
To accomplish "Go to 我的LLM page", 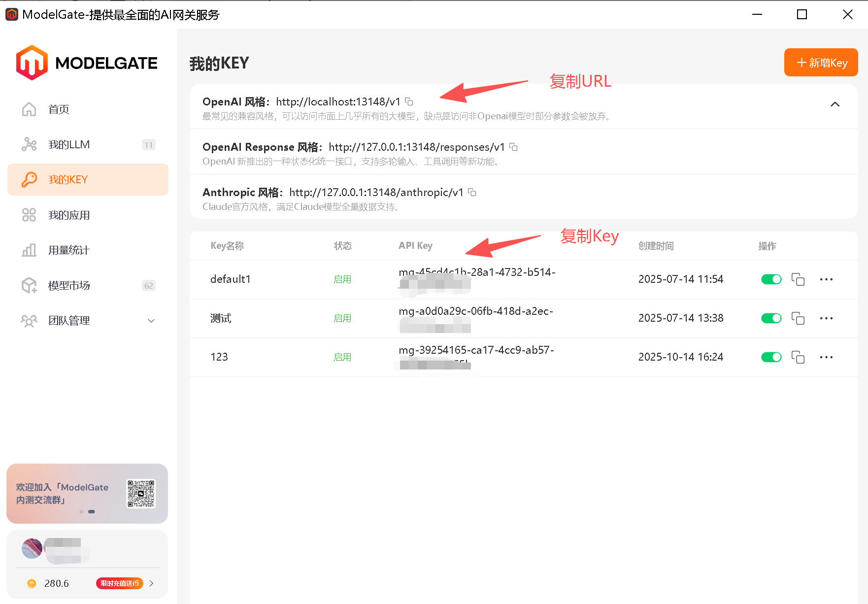I will (69, 145).
